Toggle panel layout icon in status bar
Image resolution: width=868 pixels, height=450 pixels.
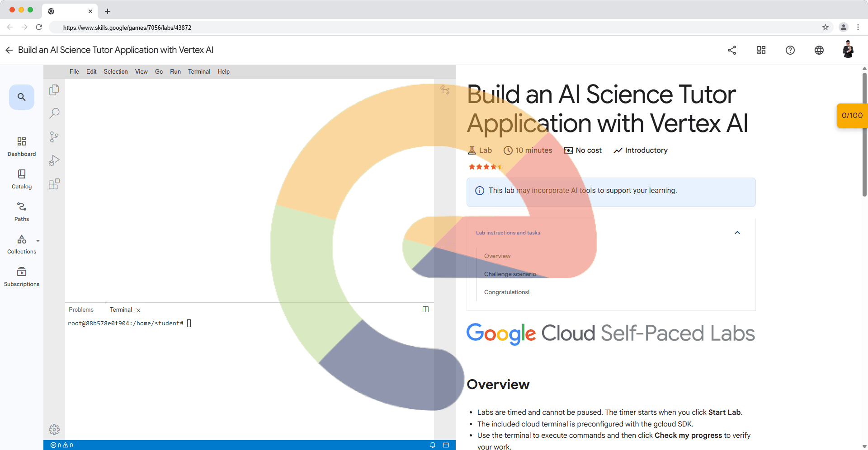(446, 445)
